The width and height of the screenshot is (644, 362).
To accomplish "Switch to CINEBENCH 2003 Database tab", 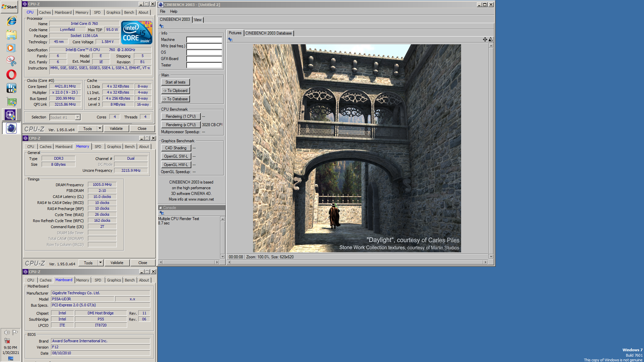I will (268, 33).
